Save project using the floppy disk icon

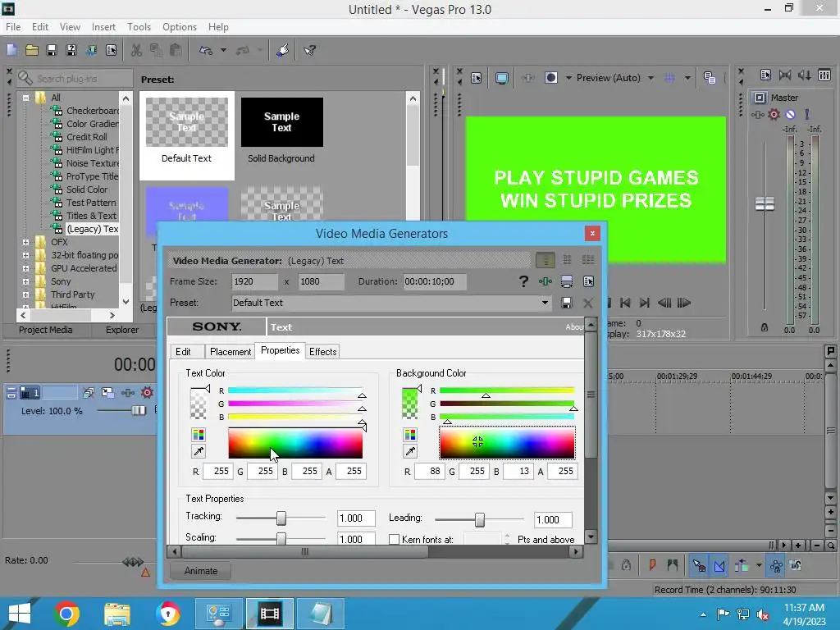point(52,50)
